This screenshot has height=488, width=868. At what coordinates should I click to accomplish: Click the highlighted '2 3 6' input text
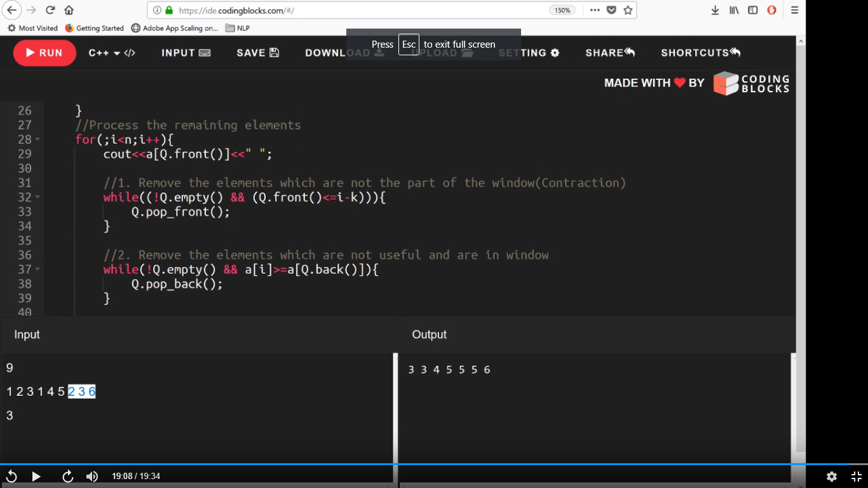pyautogui.click(x=82, y=391)
